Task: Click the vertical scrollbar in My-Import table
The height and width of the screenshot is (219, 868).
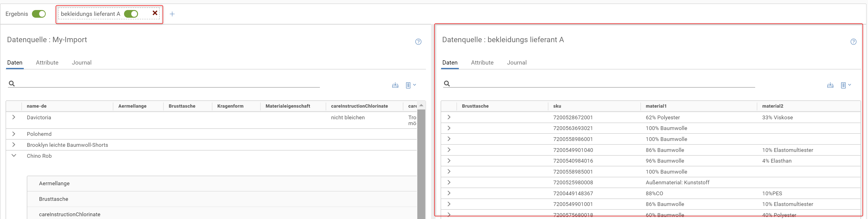Action: click(x=421, y=162)
